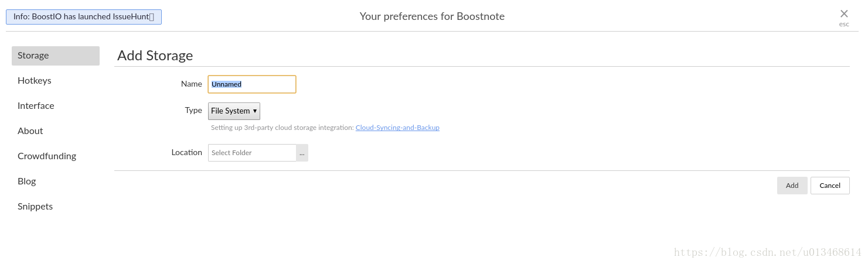Click the external link icon in Info banner

click(152, 17)
